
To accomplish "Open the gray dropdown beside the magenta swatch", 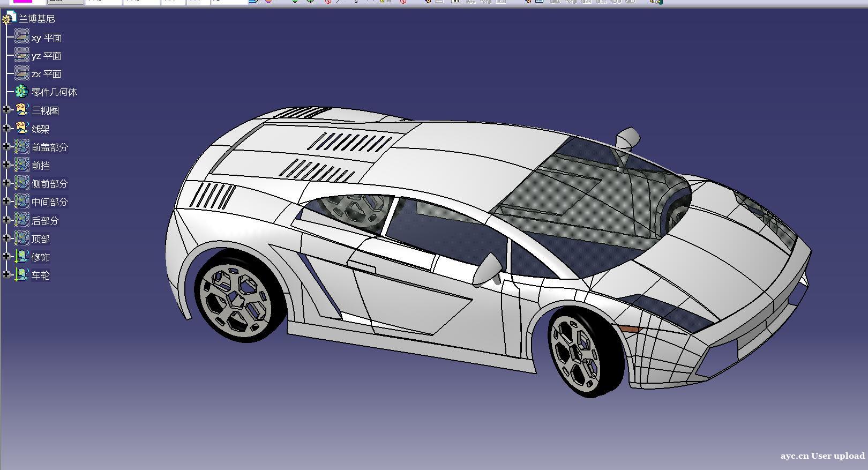I will click(x=65, y=2).
